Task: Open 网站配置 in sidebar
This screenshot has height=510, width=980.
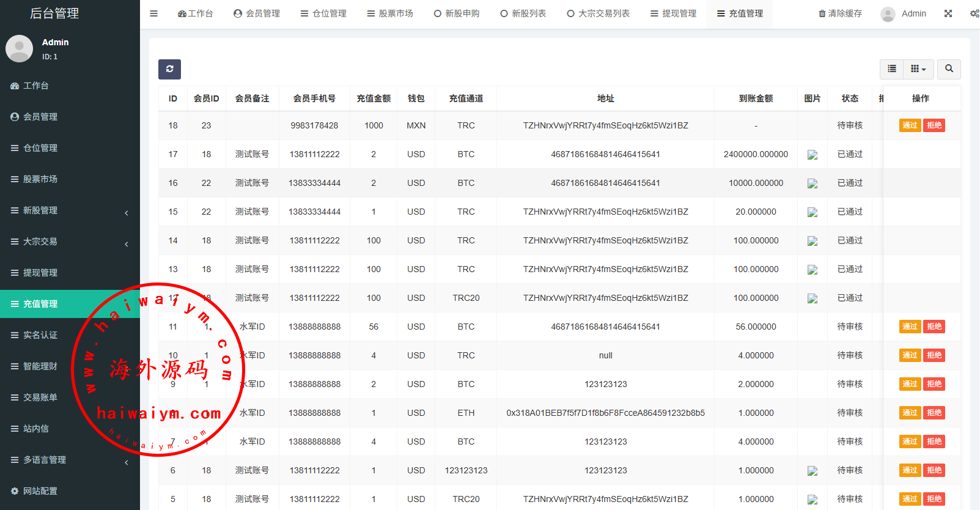Action: tap(40, 491)
